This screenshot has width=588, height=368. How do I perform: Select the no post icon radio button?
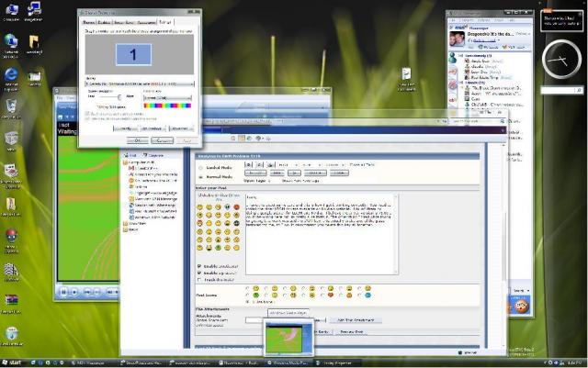click(x=247, y=302)
